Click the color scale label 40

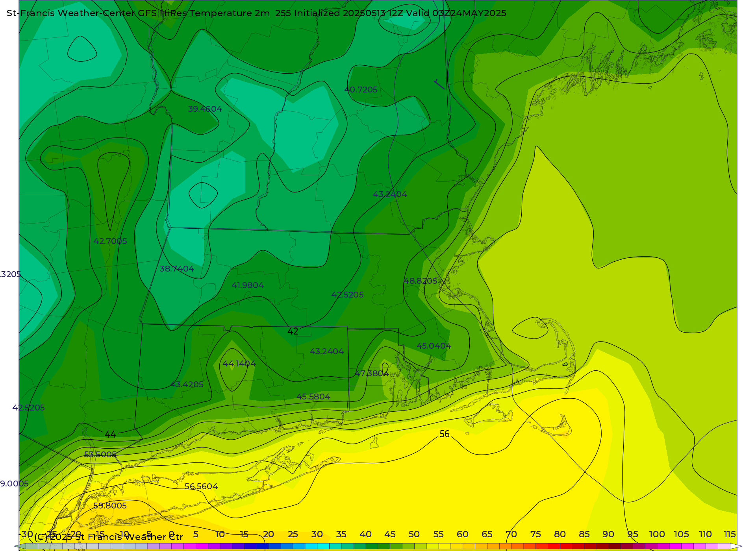(x=365, y=534)
